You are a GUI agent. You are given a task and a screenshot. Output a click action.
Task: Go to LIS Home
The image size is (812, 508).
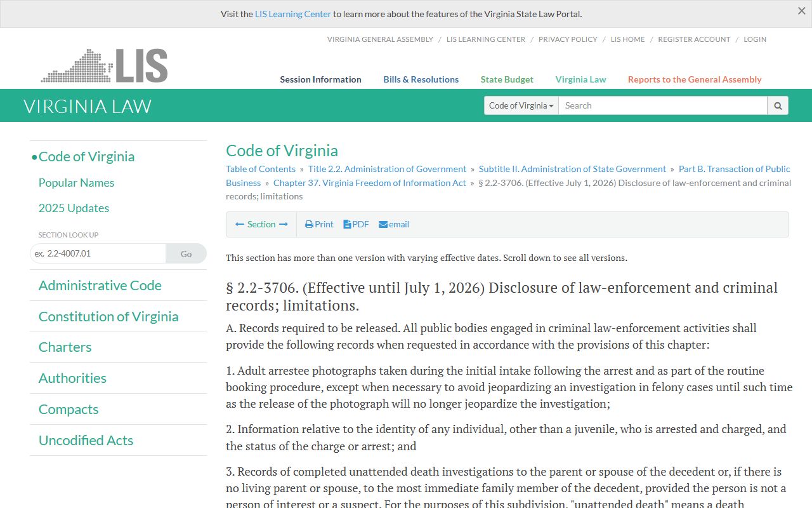pos(627,39)
